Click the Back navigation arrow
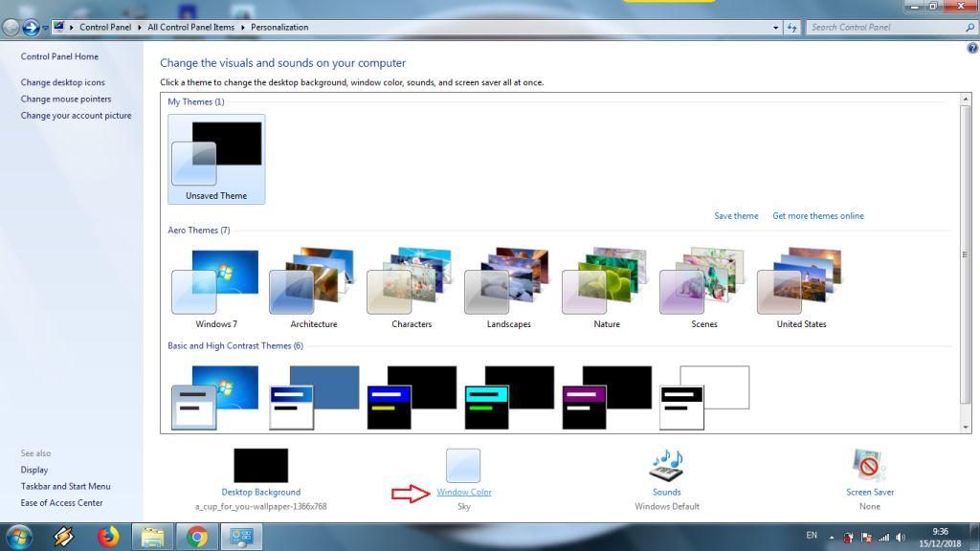This screenshot has width=980, height=551. click(x=11, y=28)
